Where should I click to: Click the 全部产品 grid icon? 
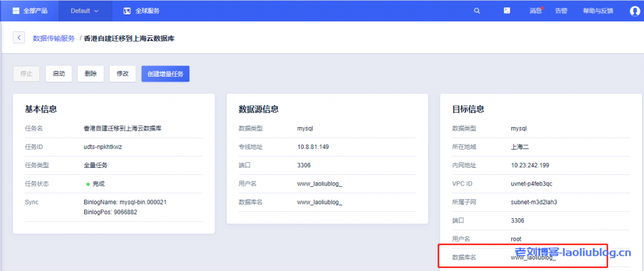click(x=16, y=11)
